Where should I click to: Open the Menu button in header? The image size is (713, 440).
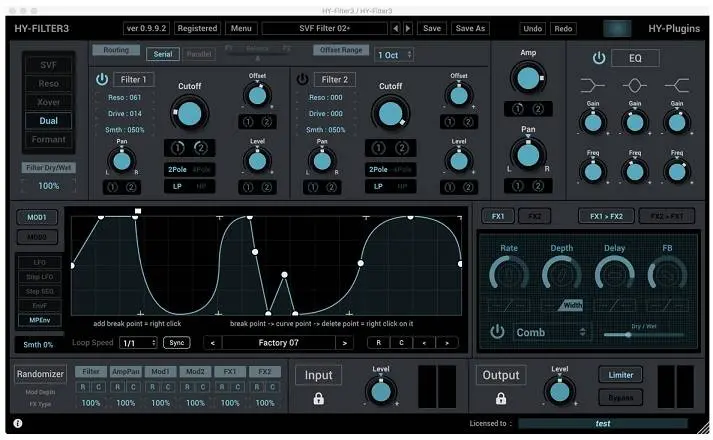click(x=241, y=28)
